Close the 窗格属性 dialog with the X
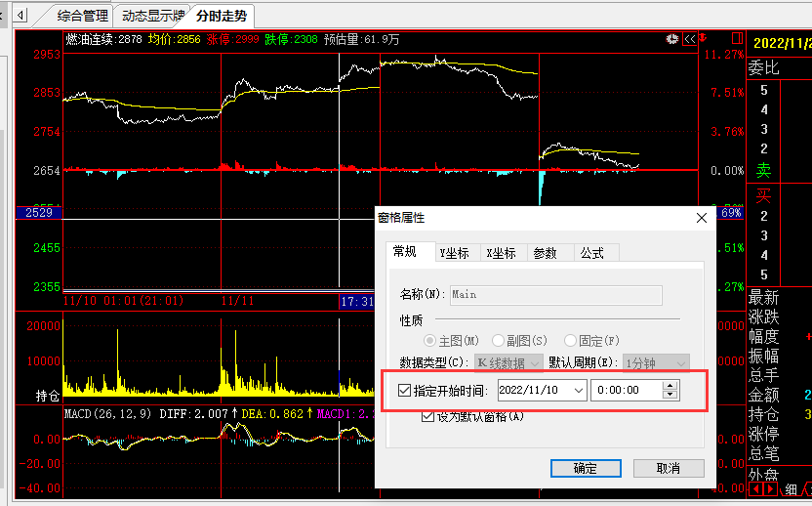 coord(701,218)
